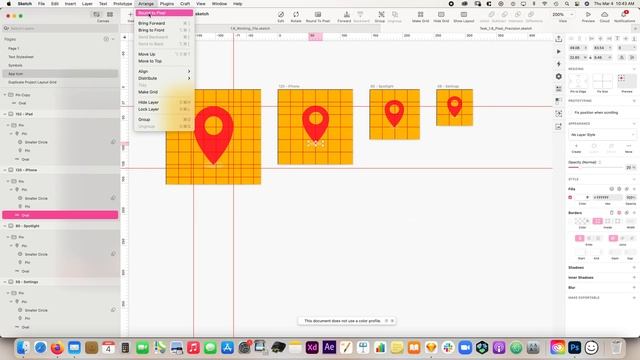This screenshot has width=640, height=360.
Task: Open Photoshop in the Dock
Action: coord(574,348)
